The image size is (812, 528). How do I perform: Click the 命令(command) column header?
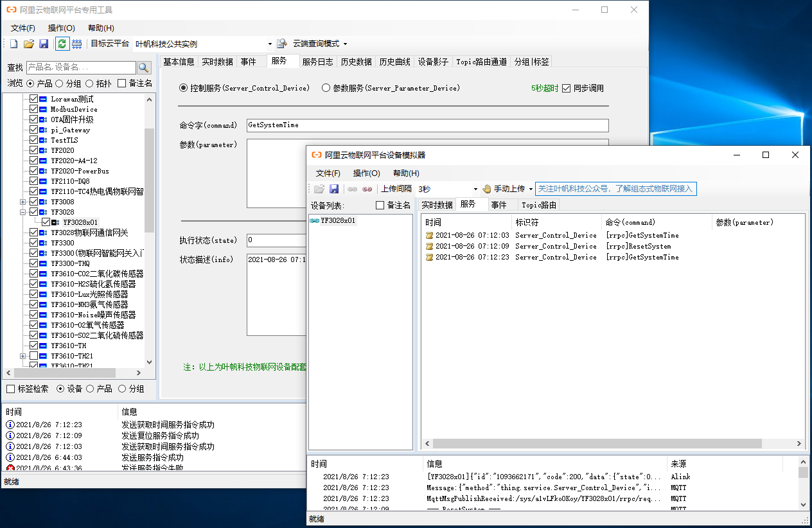click(657, 222)
